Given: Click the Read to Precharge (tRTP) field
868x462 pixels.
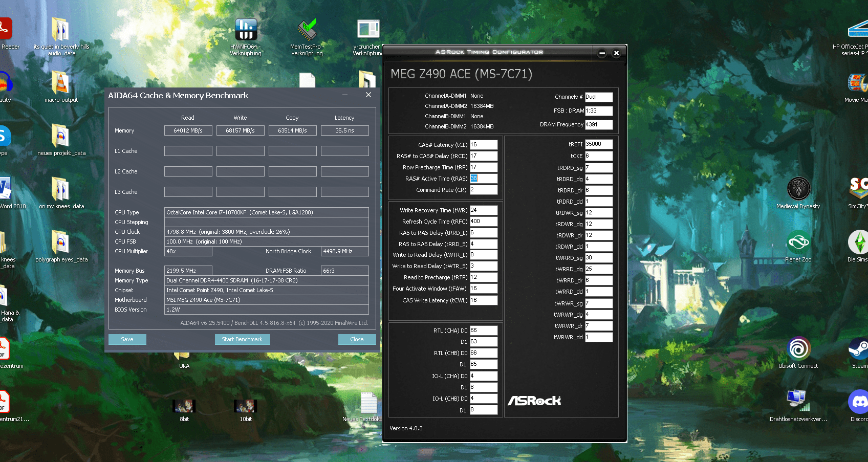Looking at the screenshot, I should point(484,277).
